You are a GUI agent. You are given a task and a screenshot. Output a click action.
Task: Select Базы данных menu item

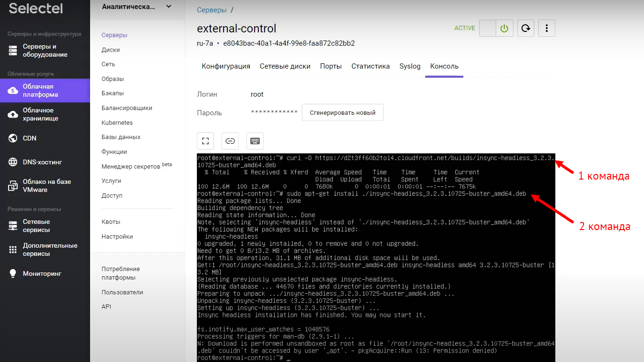click(x=121, y=137)
